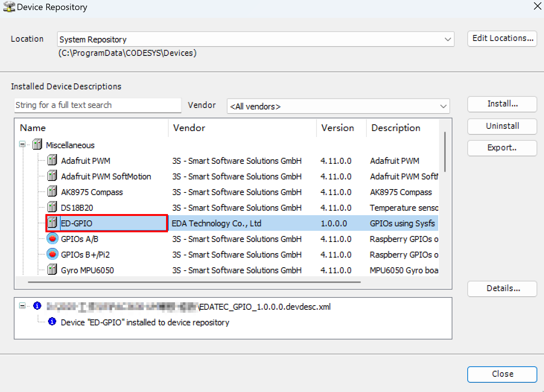Open the Location dropdown list

447,39
